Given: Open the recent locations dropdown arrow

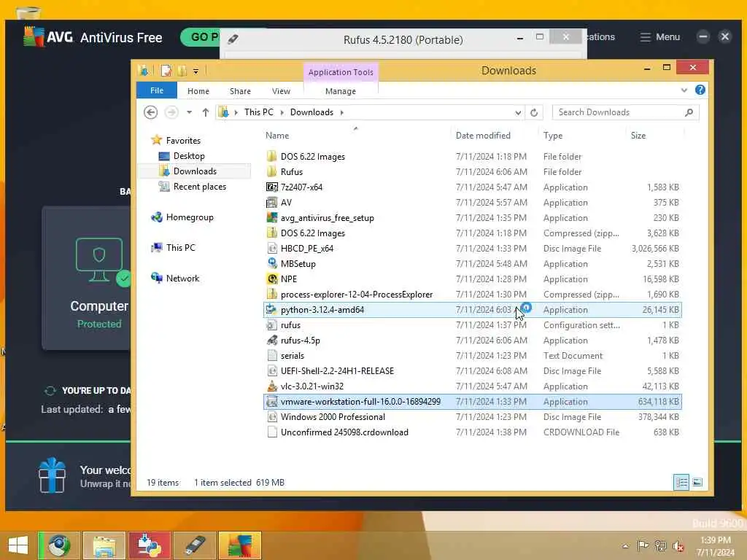Looking at the screenshot, I should click(x=189, y=112).
